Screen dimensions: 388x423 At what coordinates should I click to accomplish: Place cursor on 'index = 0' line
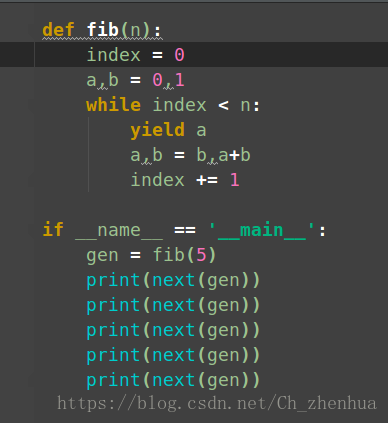(x=135, y=55)
